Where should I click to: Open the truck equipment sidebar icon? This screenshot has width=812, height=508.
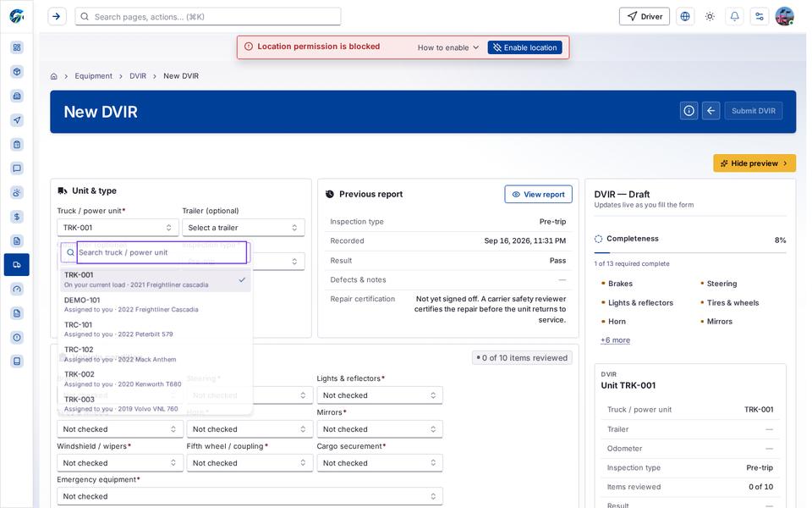coord(17,265)
